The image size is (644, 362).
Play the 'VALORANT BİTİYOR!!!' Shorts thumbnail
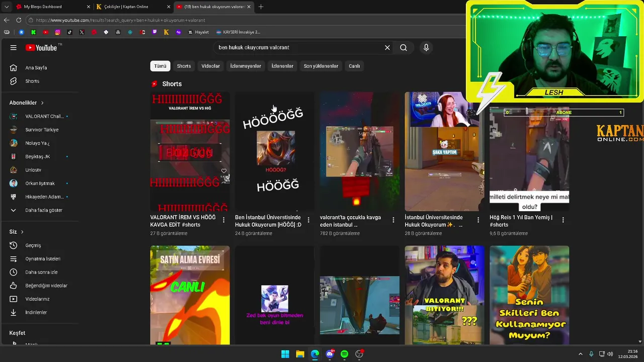click(x=444, y=295)
